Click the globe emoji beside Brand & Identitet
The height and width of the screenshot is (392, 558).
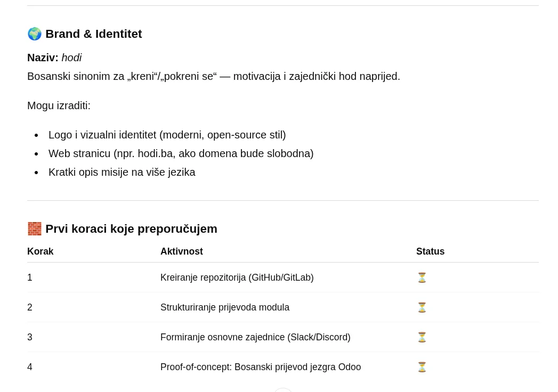(35, 34)
